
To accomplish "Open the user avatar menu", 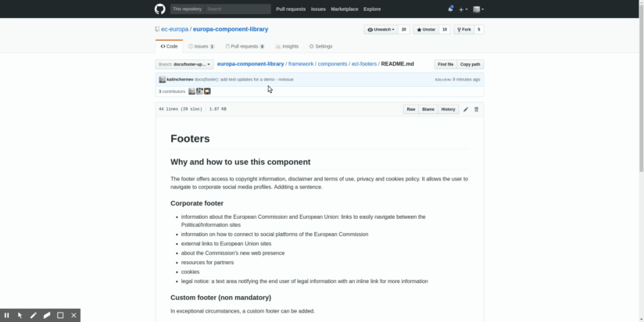I will 478,9.
